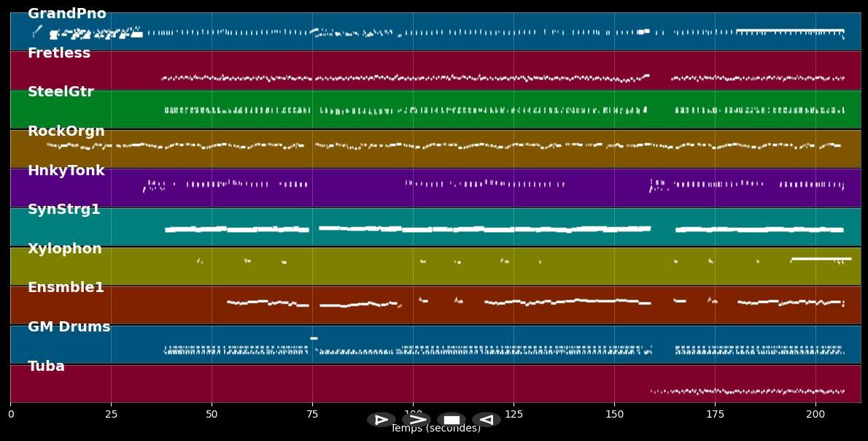Click the first play triangle button
Viewport: 868px width, 441px height.
pos(381,420)
